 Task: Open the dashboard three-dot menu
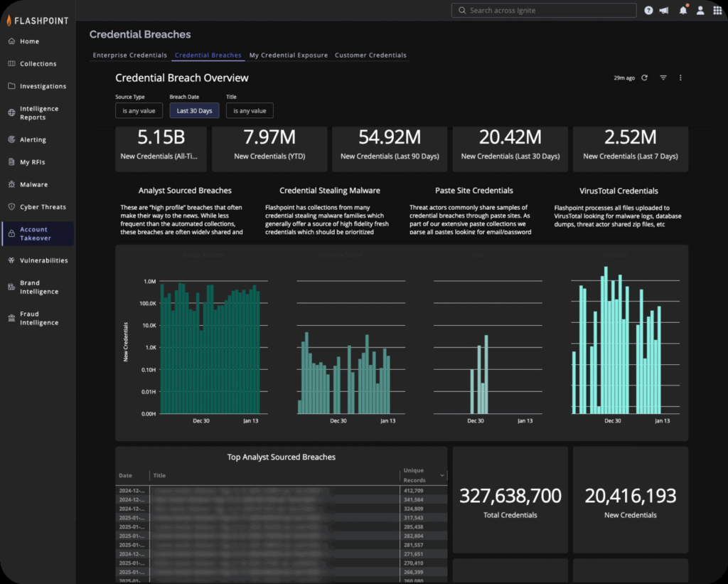click(680, 78)
